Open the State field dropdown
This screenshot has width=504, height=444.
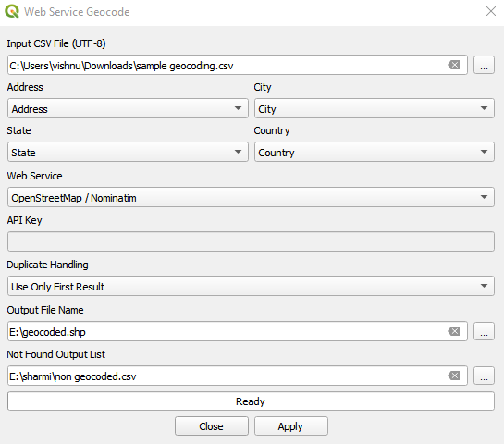[128, 152]
